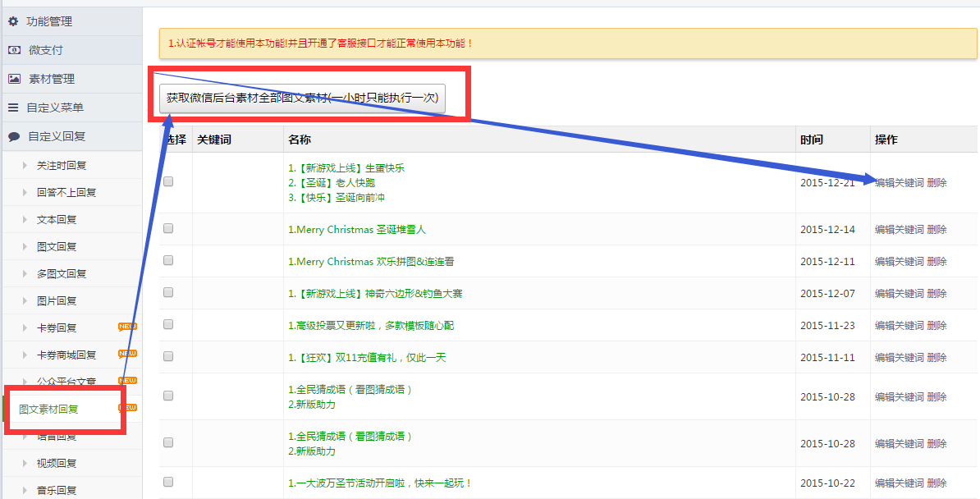The height and width of the screenshot is (499, 980).
Task: Go to 视频回复 in the sidebar
Action: click(57, 464)
